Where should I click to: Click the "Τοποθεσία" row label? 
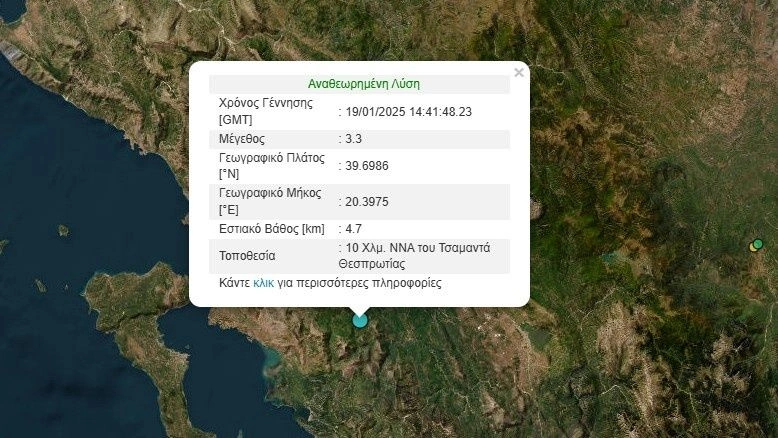click(x=247, y=256)
